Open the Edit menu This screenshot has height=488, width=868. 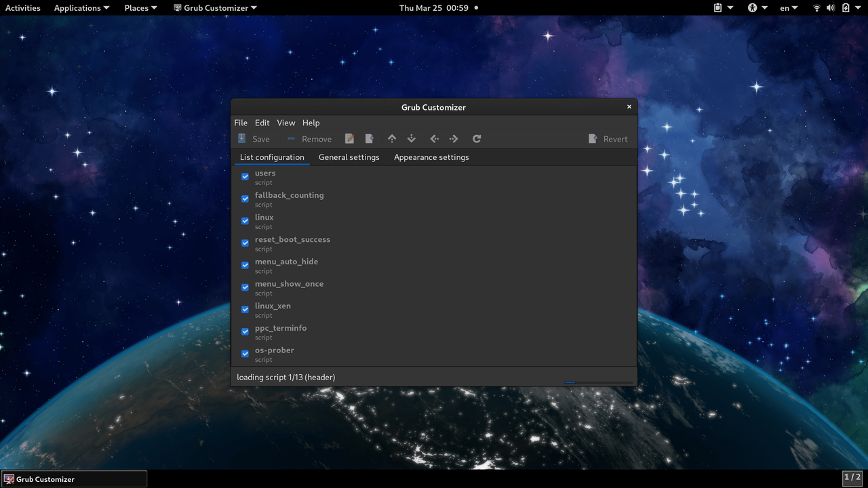(262, 123)
